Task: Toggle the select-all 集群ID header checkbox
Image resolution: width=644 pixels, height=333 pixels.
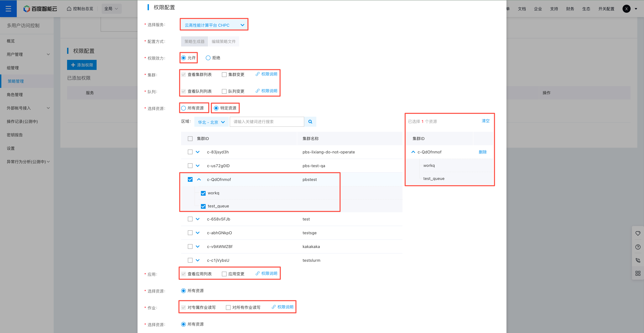Action: tap(190, 139)
